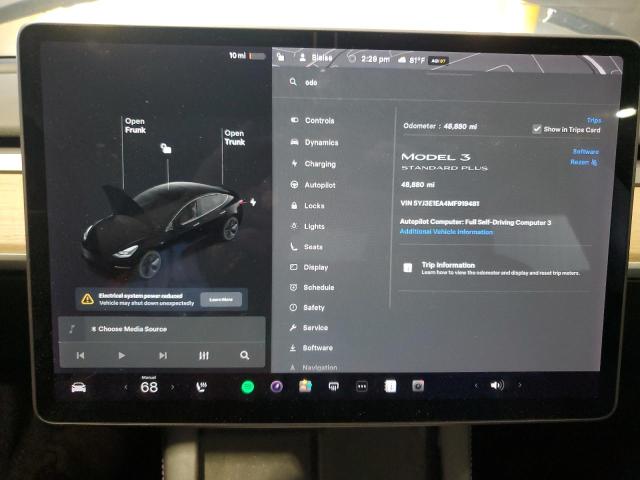Tap the speaker volume icon

(x=497, y=385)
